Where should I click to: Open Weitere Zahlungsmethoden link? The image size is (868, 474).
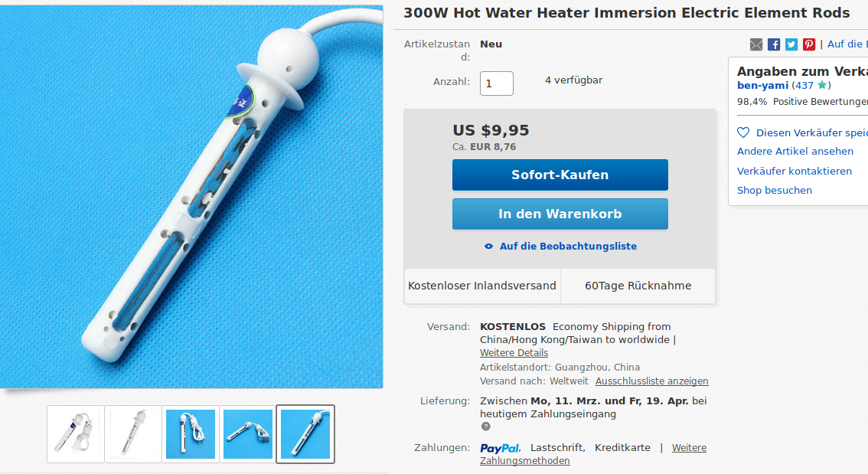pos(593,454)
